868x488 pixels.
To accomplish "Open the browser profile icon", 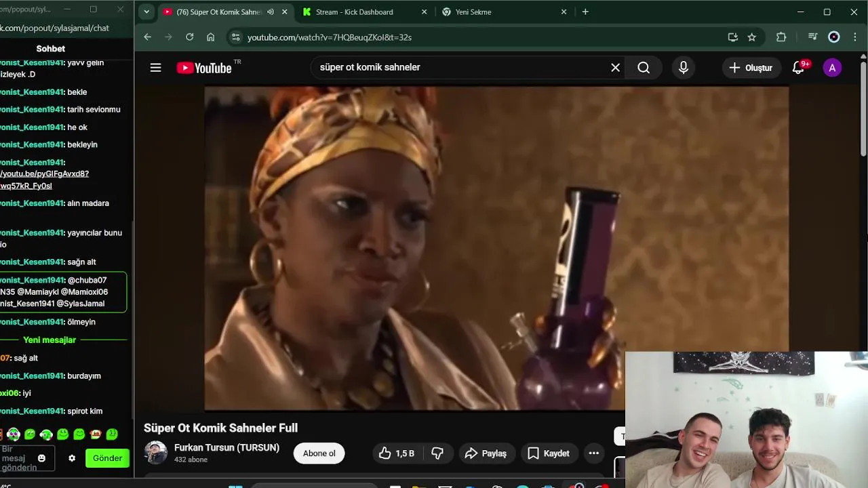I will tap(834, 37).
